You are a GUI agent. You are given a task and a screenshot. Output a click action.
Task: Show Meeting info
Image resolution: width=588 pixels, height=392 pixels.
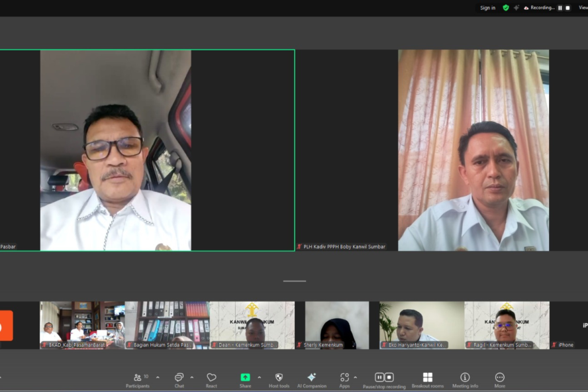(465, 379)
